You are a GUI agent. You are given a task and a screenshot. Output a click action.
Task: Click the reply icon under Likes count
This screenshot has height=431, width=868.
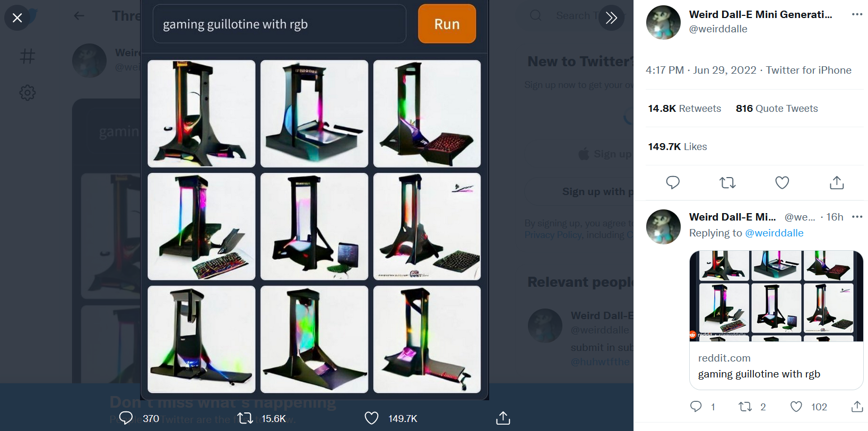tap(673, 183)
